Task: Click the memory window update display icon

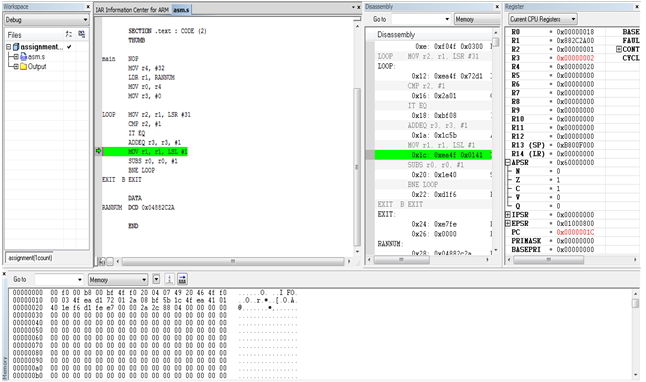Action: pyautogui.click(x=169, y=279)
